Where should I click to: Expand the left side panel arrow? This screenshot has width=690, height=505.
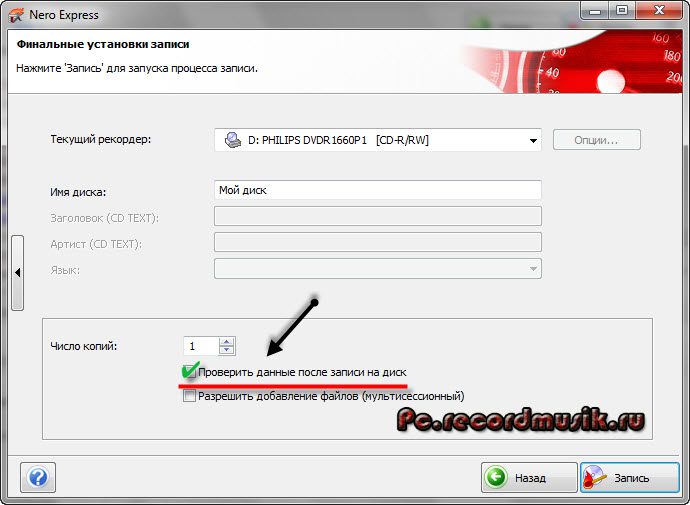(18, 273)
